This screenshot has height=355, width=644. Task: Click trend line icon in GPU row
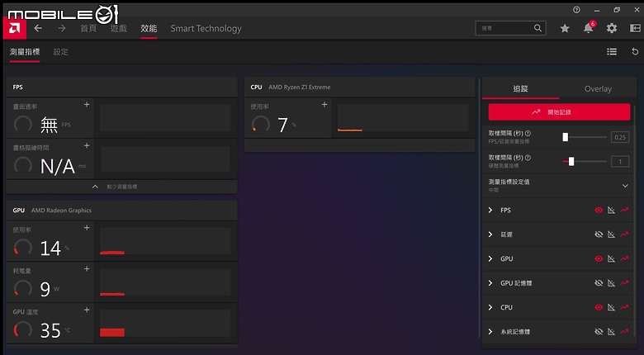624,259
